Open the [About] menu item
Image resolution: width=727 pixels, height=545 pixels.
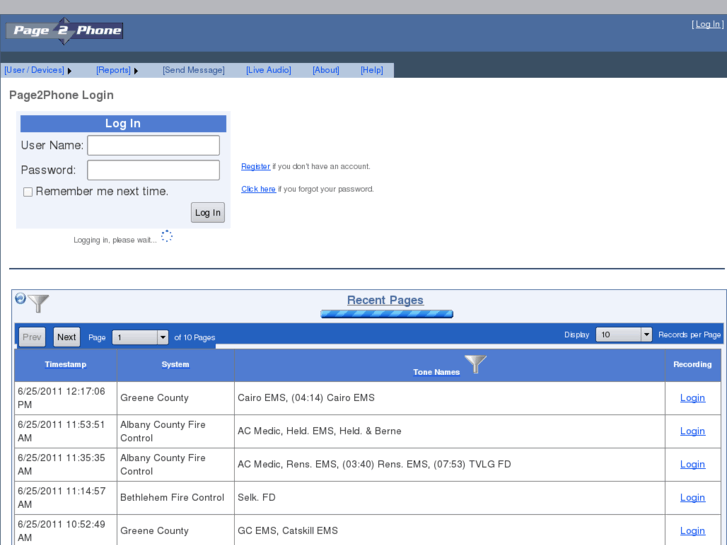tap(326, 70)
